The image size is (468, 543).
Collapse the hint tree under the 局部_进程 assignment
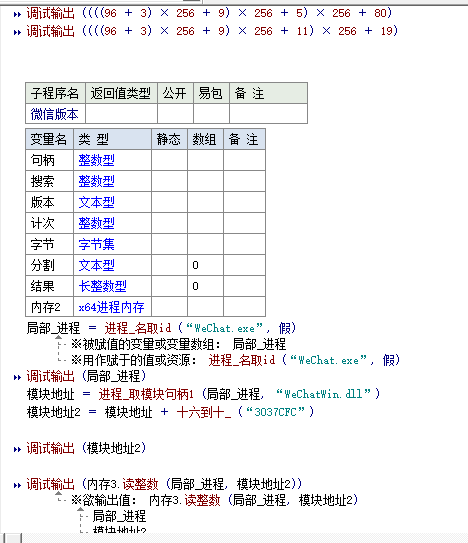(59, 337)
